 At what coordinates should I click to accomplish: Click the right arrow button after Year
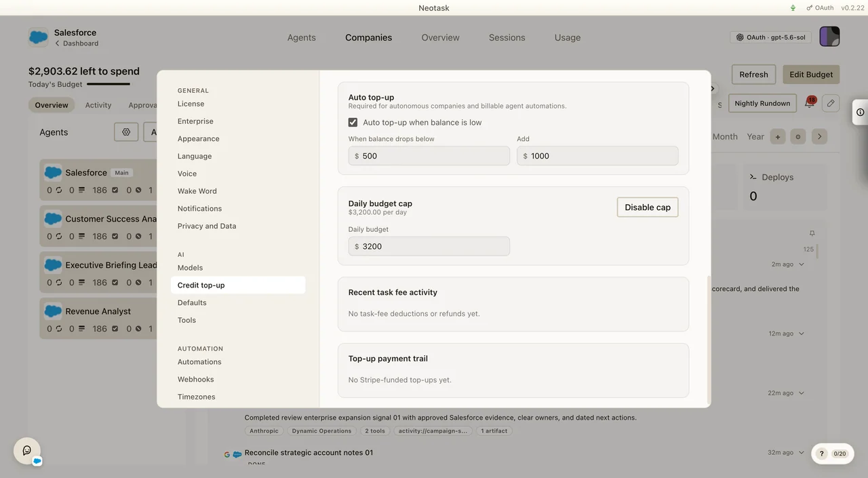(819, 136)
